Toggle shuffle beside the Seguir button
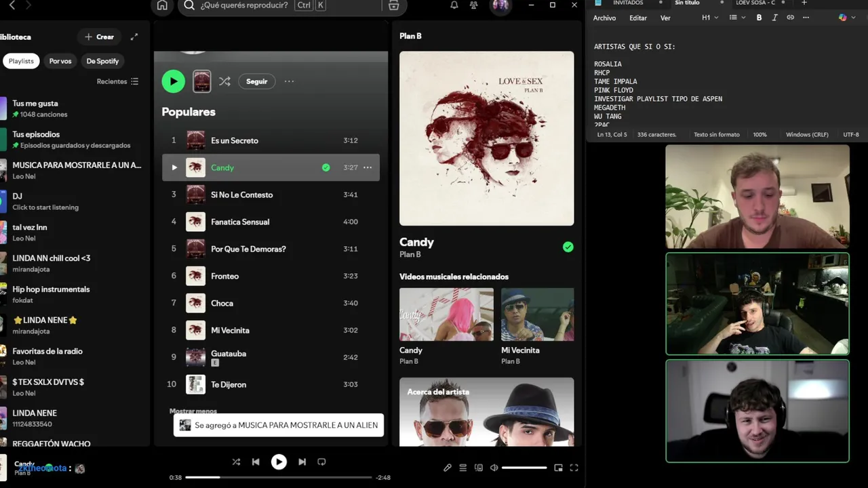 pyautogui.click(x=224, y=81)
